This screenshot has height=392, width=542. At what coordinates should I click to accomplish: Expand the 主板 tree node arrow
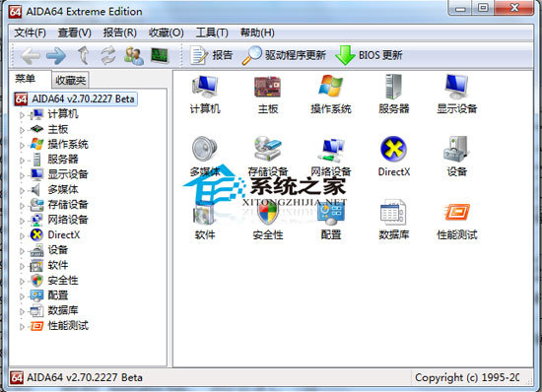coord(22,130)
